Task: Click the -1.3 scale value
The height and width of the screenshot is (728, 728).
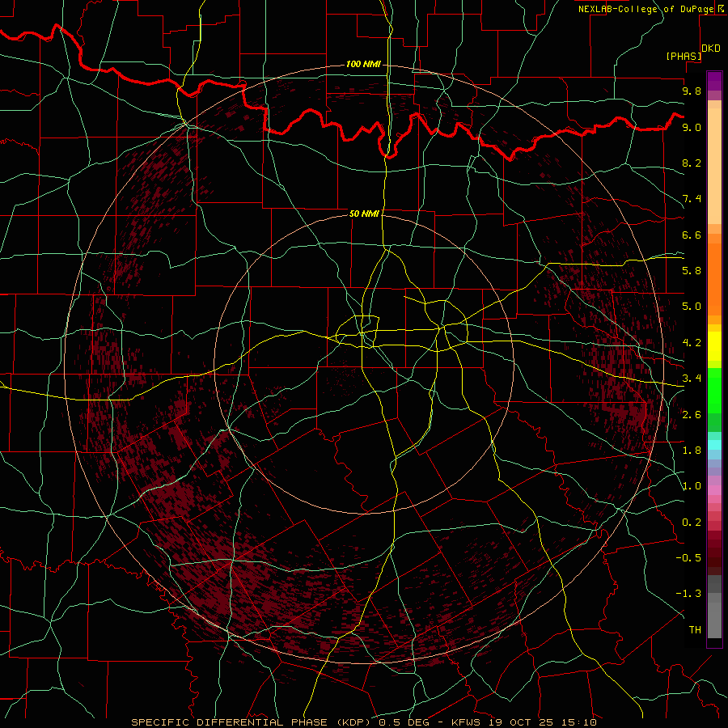Action: (x=688, y=594)
